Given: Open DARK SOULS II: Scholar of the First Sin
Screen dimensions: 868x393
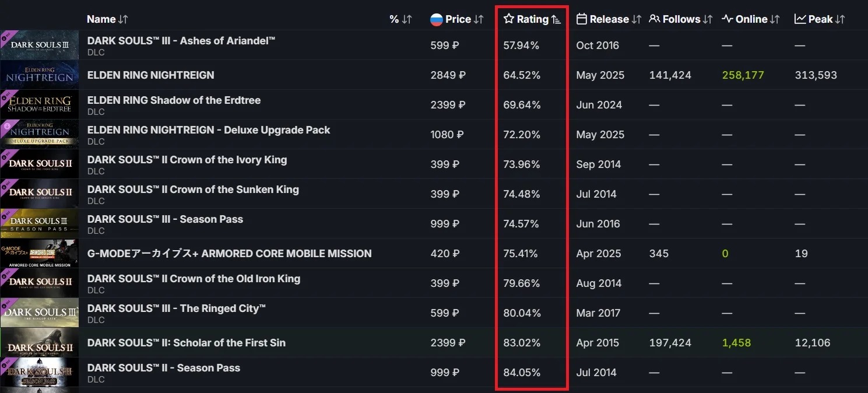Looking at the screenshot, I should [185, 343].
